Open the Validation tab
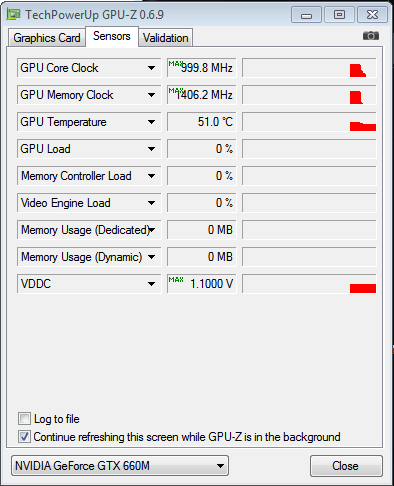 point(166,38)
